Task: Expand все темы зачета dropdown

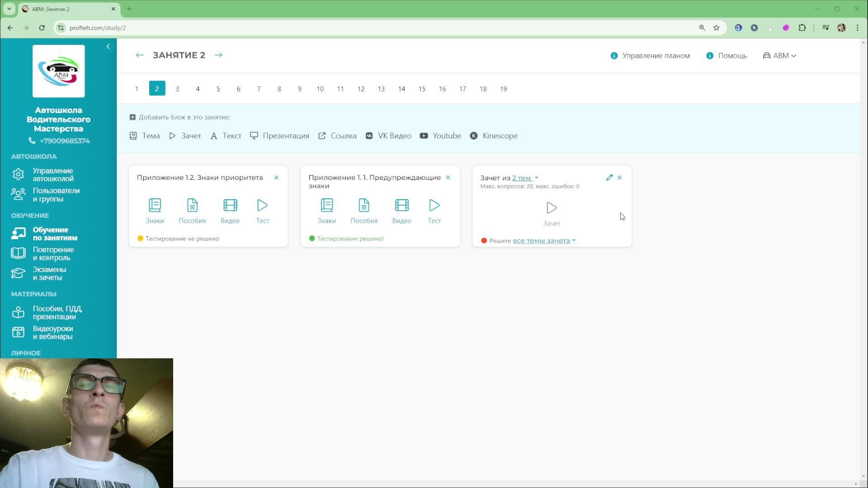Action: coord(543,241)
